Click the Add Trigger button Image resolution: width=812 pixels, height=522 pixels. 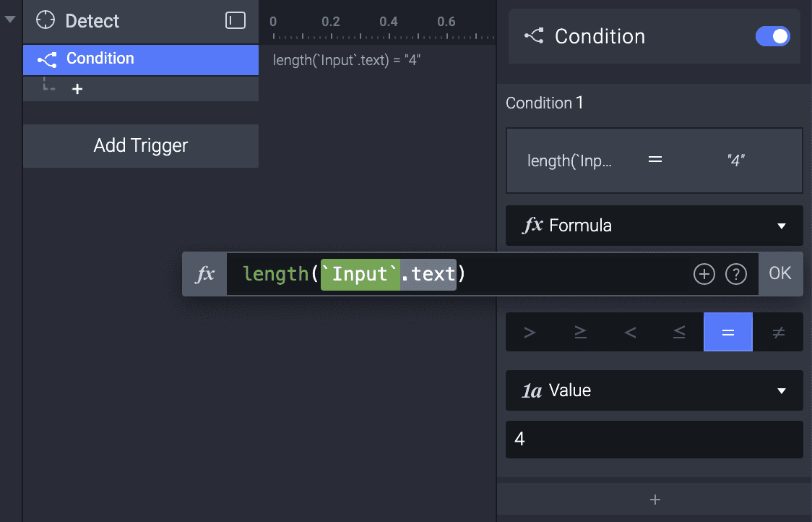coord(140,145)
